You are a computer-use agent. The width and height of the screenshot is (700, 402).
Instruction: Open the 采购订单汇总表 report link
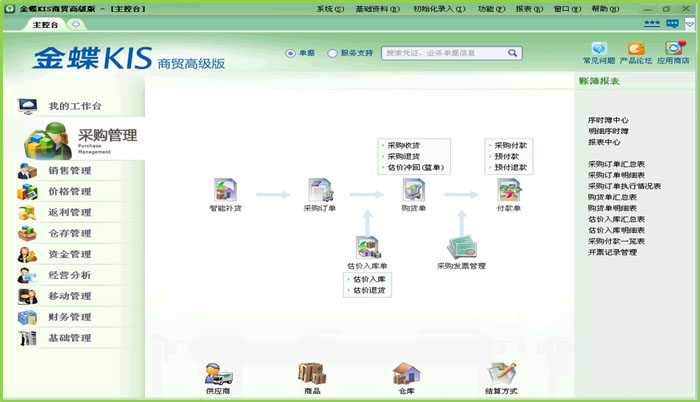616,164
